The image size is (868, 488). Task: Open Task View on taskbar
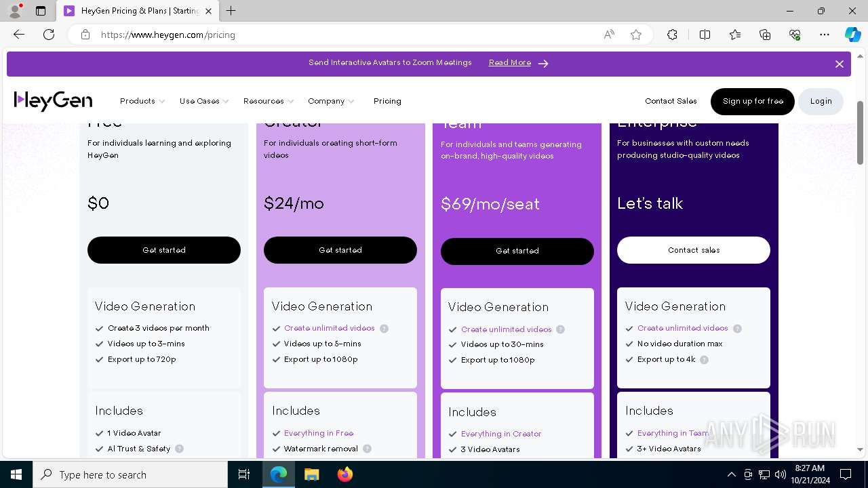pos(244,474)
